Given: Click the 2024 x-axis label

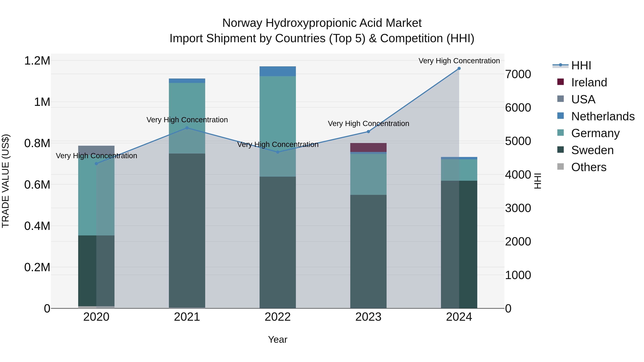Looking at the screenshot, I should click(x=459, y=317).
